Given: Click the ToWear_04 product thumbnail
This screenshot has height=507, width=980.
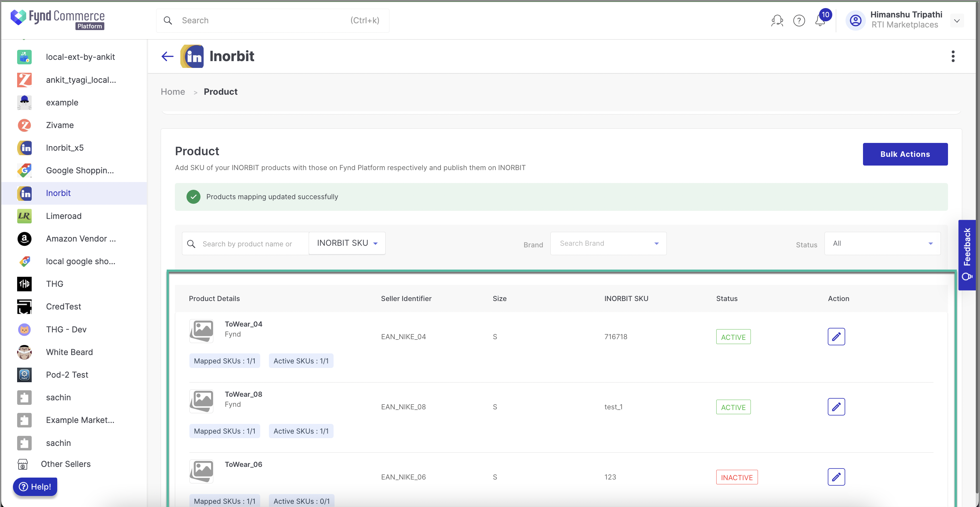Looking at the screenshot, I should point(201,330).
